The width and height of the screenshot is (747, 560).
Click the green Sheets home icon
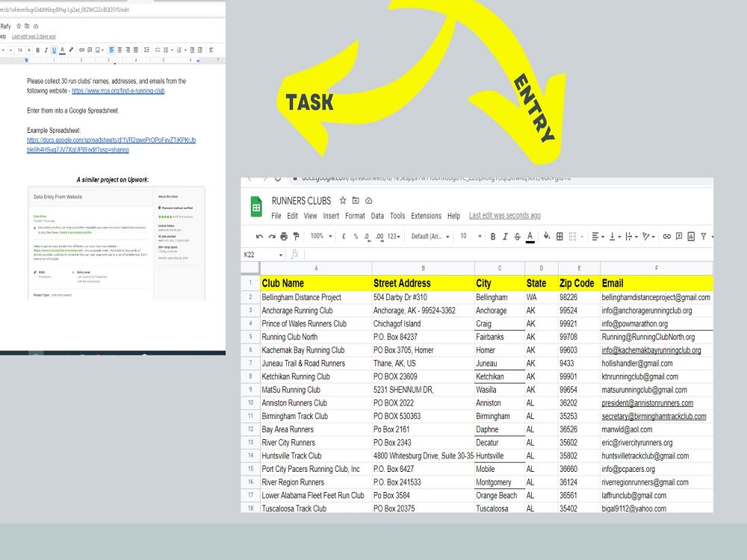click(256, 207)
